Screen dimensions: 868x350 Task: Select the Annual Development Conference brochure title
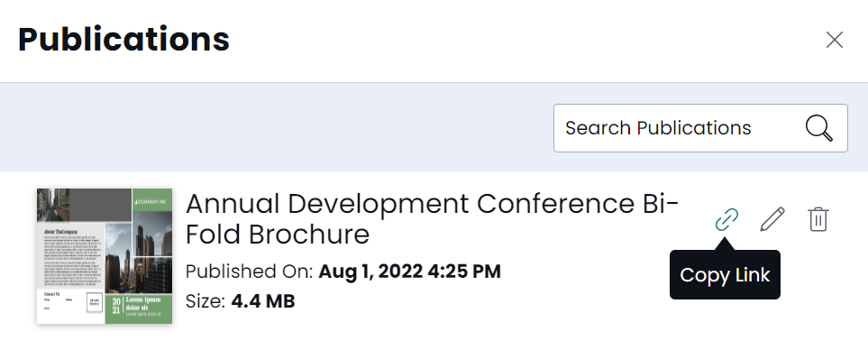pos(432,219)
